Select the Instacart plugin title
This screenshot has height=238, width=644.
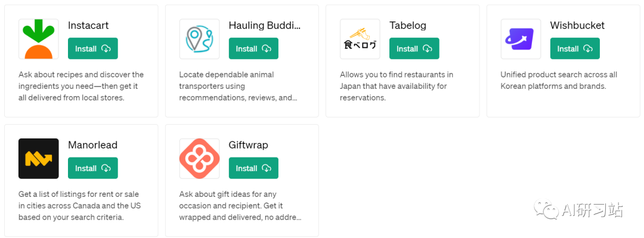[88, 26]
